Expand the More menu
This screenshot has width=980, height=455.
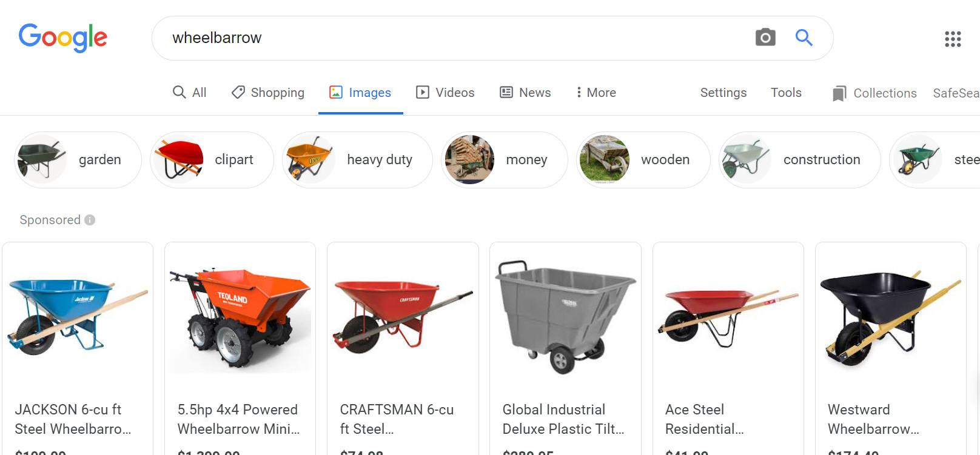(x=596, y=93)
